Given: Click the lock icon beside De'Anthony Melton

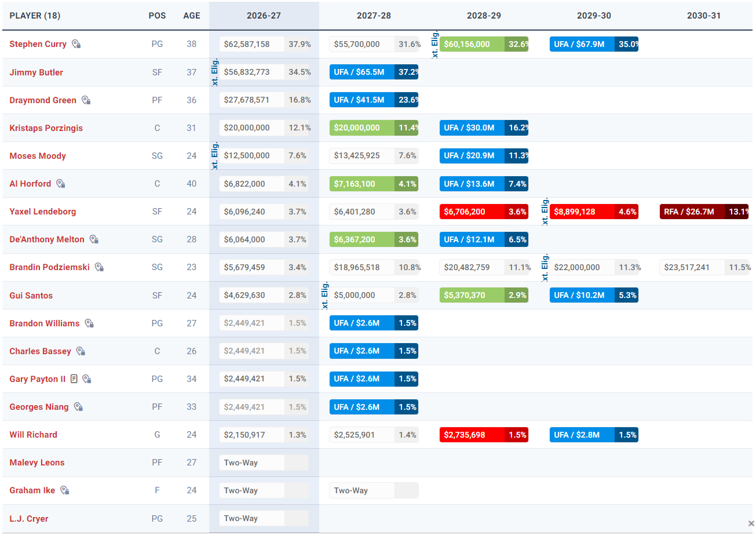Looking at the screenshot, I should [94, 239].
